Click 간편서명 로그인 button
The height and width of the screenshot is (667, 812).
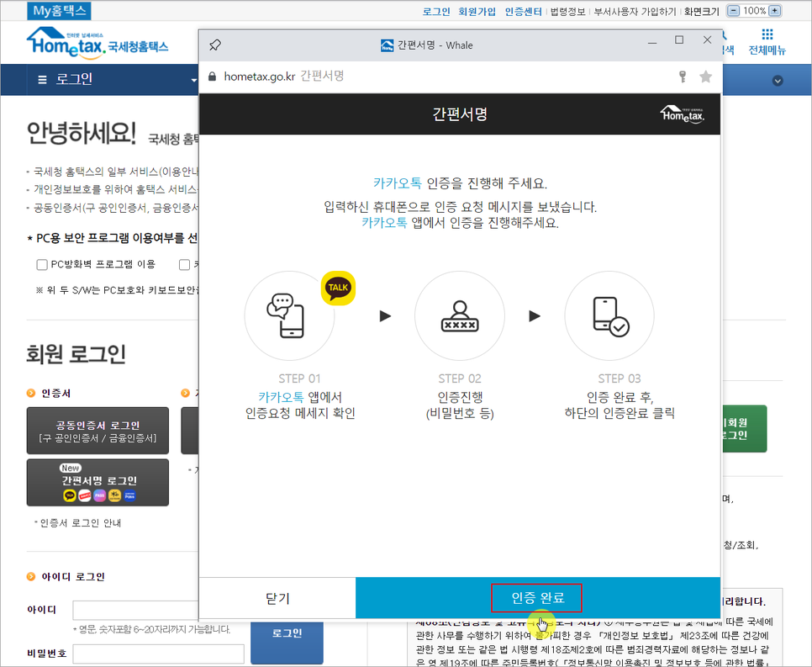coord(98,483)
